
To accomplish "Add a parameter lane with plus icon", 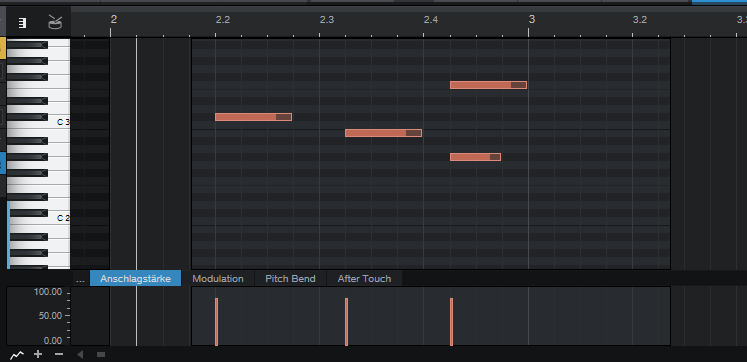I will (x=38, y=354).
